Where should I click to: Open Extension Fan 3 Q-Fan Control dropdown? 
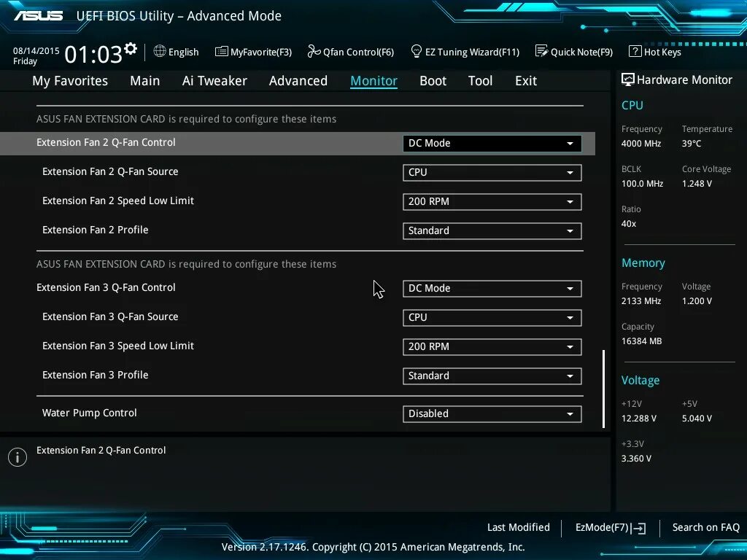click(492, 289)
